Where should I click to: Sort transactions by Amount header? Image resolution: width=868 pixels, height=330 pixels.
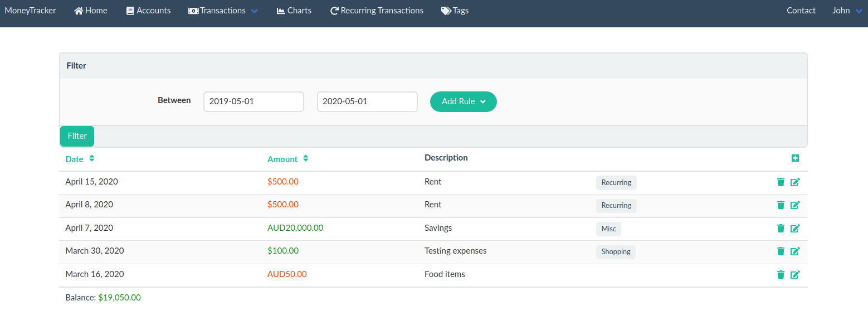click(282, 159)
